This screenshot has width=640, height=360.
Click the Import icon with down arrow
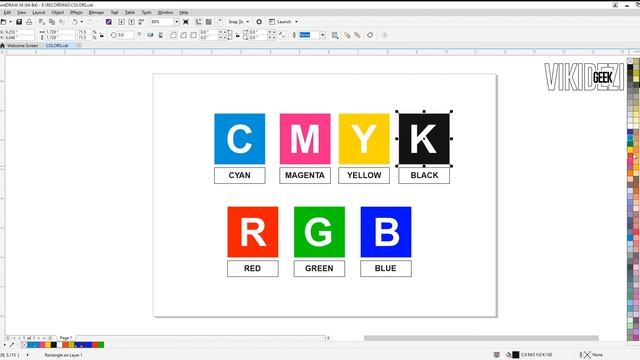121,22
